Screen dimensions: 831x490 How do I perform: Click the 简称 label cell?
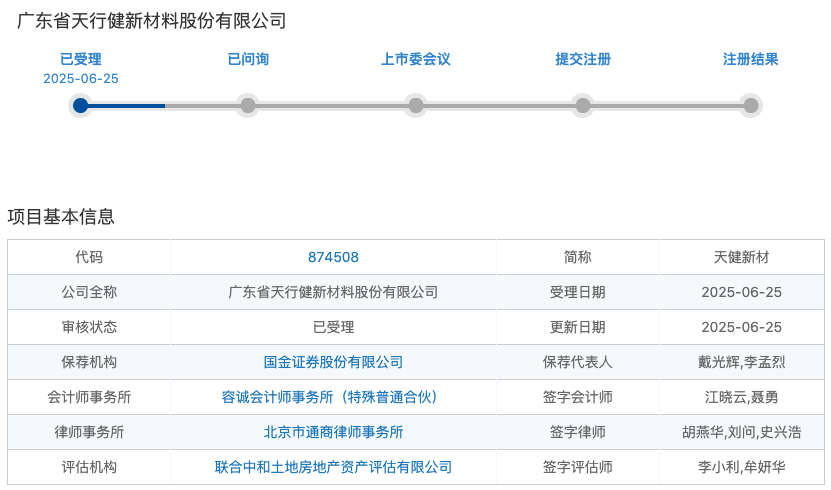pos(578,257)
